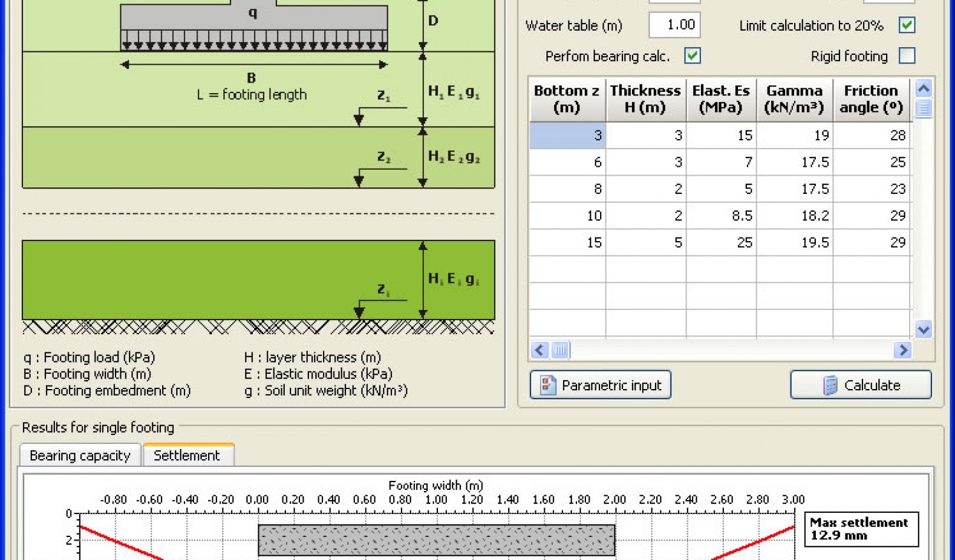Viewport: 955px width, 560px height.
Task: Open the Parametric input dialog
Action: pos(600,385)
